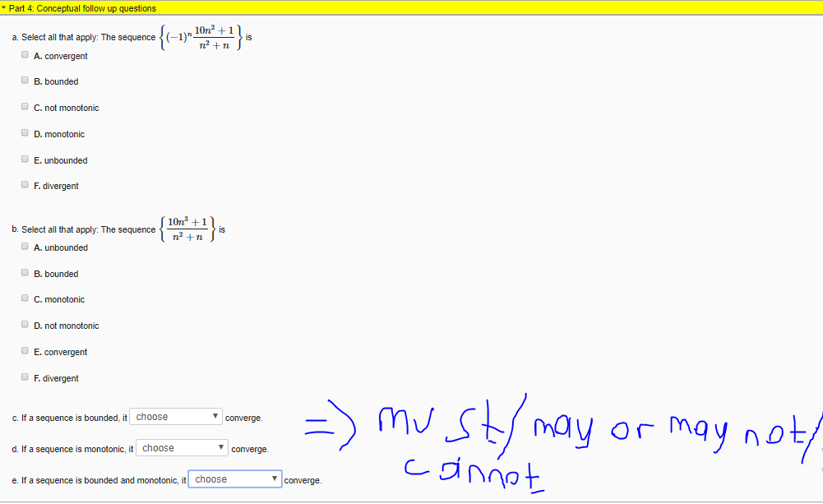
Task: Enable the 'D. monotonic' checkbox in part a
Action: pyautogui.click(x=25, y=132)
